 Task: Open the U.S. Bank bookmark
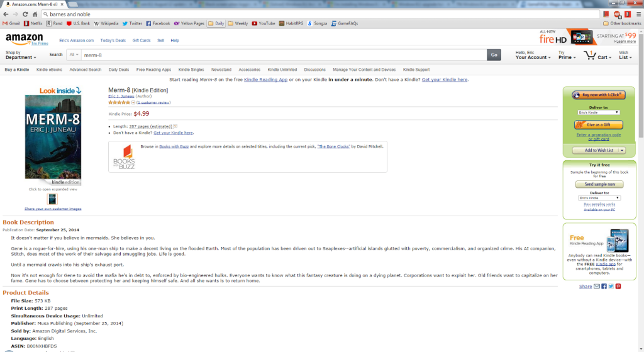(x=78, y=23)
